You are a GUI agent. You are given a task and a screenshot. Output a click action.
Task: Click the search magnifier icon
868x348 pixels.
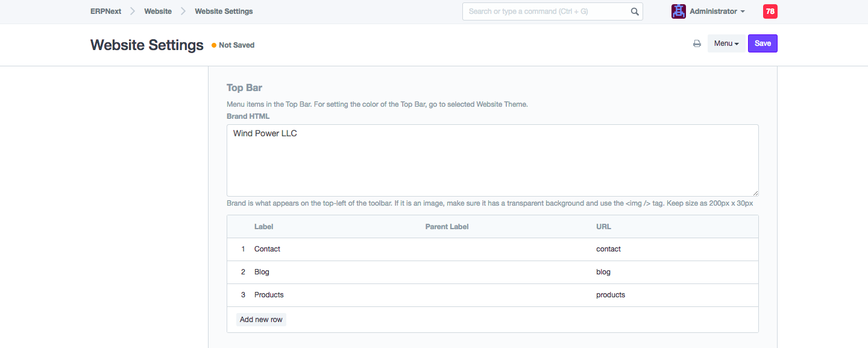point(635,11)
